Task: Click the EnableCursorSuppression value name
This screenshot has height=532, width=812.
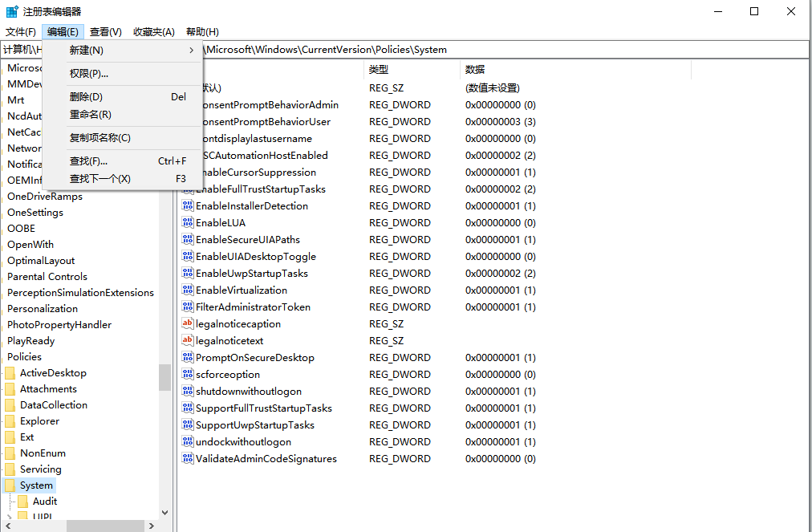Action: point(260,172)
